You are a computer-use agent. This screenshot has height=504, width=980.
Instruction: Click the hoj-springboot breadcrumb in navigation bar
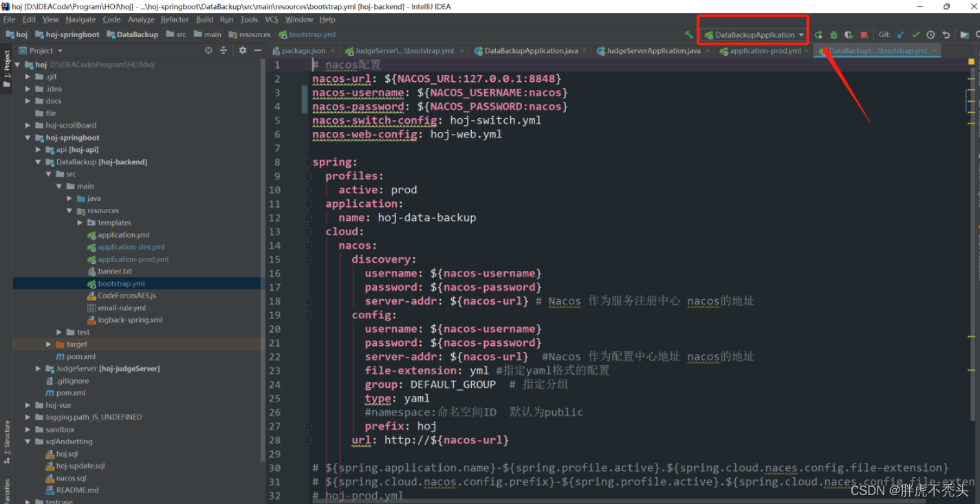point(67,34)
